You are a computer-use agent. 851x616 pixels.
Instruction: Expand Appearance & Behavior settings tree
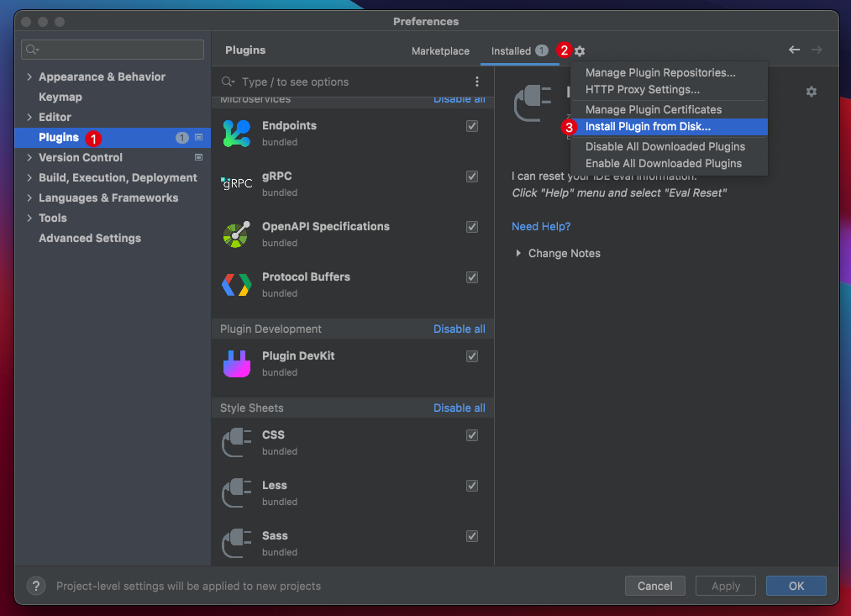30,76
